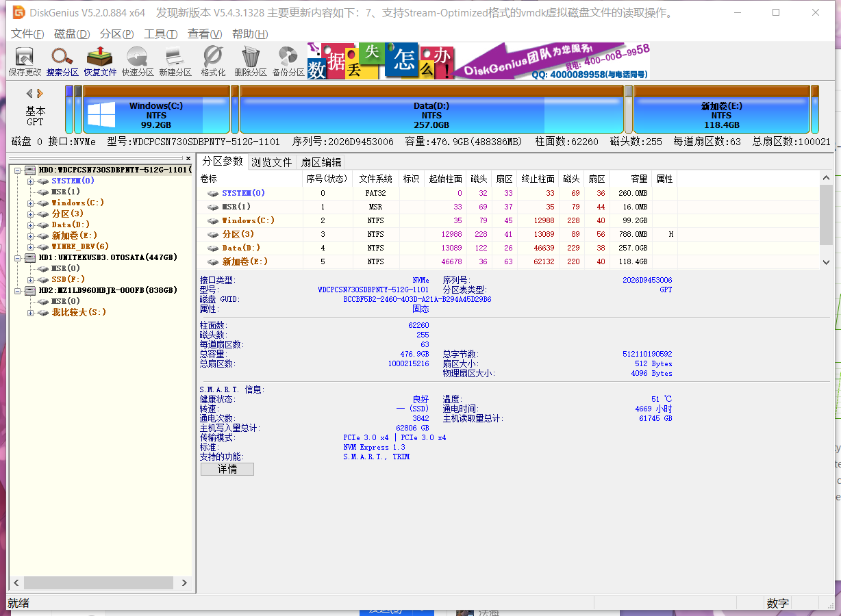Open the 备份分区 partition backup tool
This screenshot has width=841, height=616.
pos(287,60)
